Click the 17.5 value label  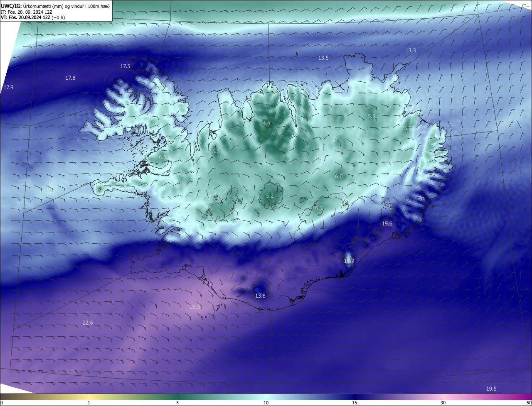pyautogui.click(x=126, y=66)
